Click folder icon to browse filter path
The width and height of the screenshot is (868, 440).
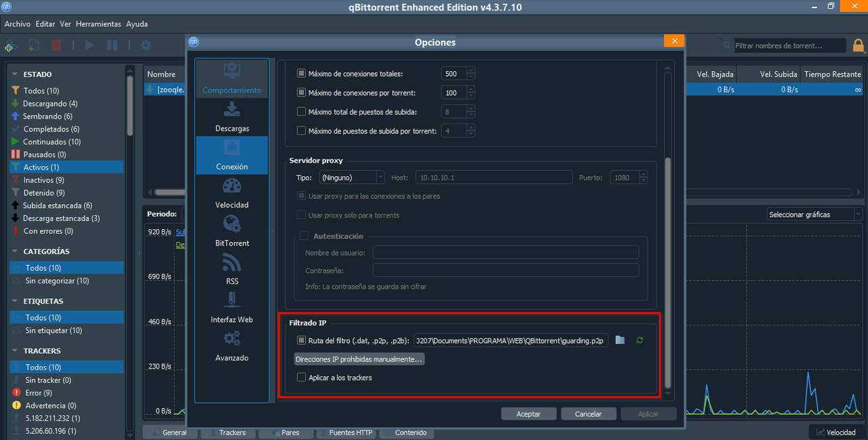pos(620,340)
